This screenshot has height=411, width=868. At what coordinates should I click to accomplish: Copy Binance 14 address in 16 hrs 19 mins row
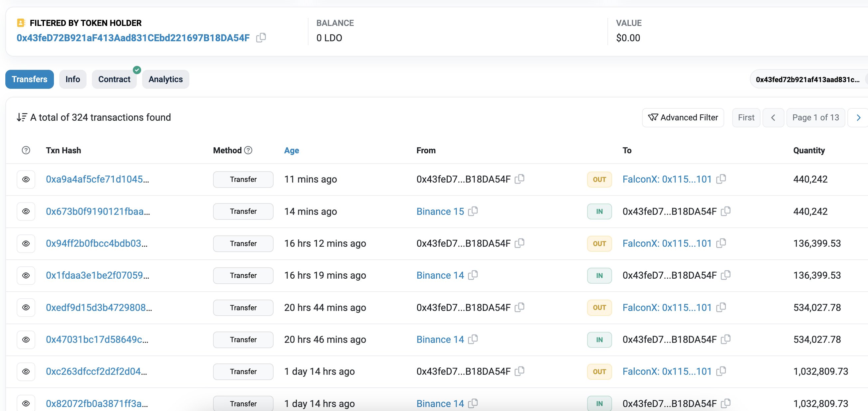[473, 275]
